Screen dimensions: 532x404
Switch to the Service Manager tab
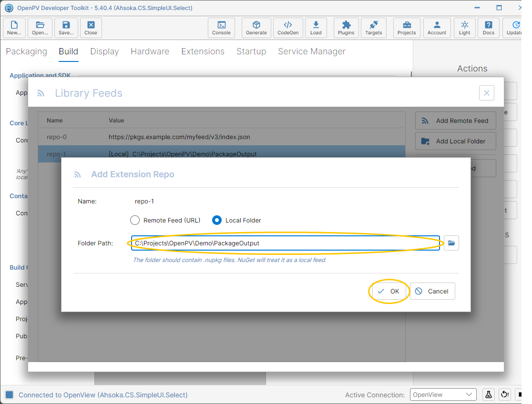coord(312,51)
